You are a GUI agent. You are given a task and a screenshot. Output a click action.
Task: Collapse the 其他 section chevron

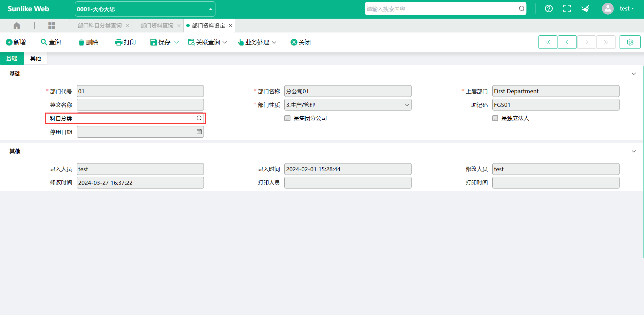(x=633, y=151)
